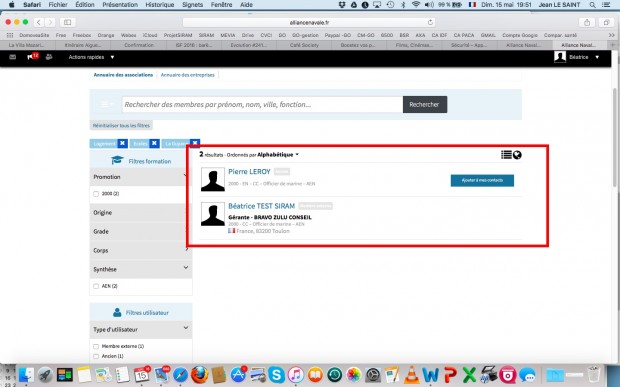Click Pierre LEROY's avatar thumbnail
Image resolution: width=620 pixels, height=387 pixels.
point(213,179)
